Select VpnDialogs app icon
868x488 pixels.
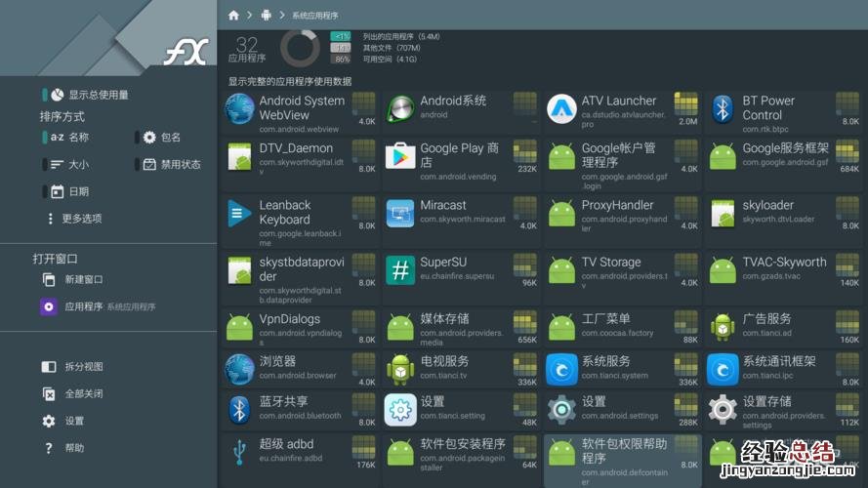[239, 328]
